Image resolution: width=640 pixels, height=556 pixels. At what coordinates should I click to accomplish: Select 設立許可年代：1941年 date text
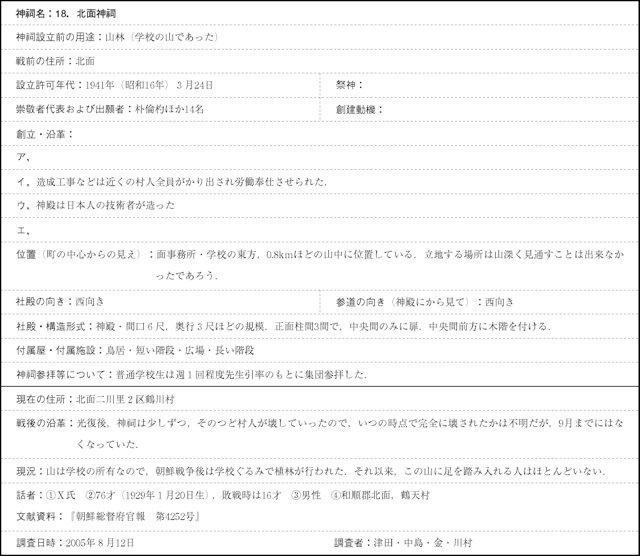(114, 85)
